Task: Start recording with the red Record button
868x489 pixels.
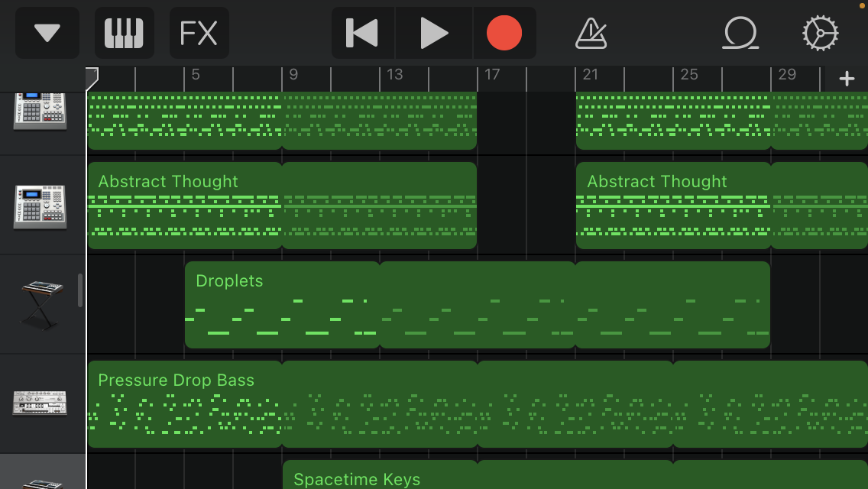Action: pos(504,33)
